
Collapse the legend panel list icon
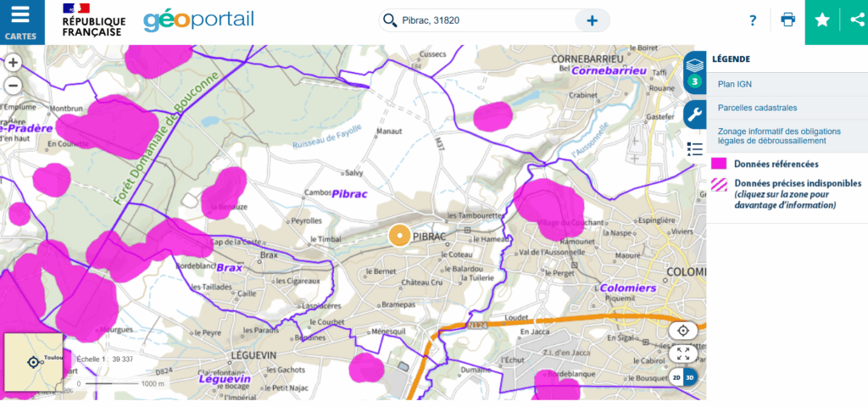(x=695, y=149)
